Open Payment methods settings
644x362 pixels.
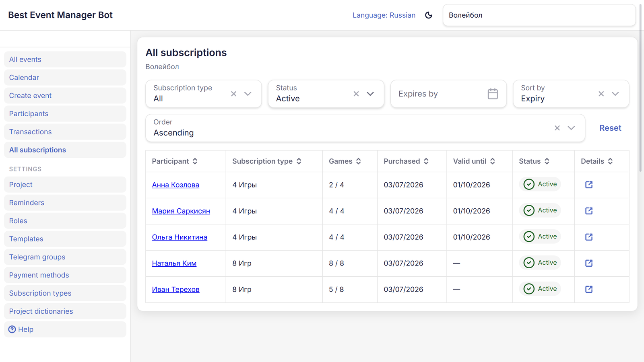tap(65, 275)
